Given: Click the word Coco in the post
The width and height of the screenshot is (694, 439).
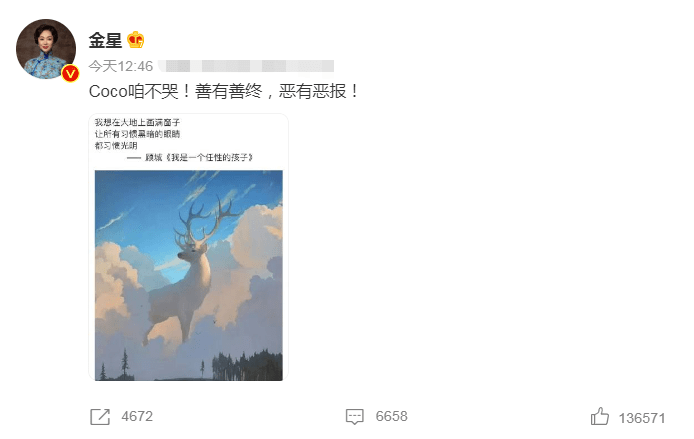Looking at the screenshot, I should tap(108, 92).
